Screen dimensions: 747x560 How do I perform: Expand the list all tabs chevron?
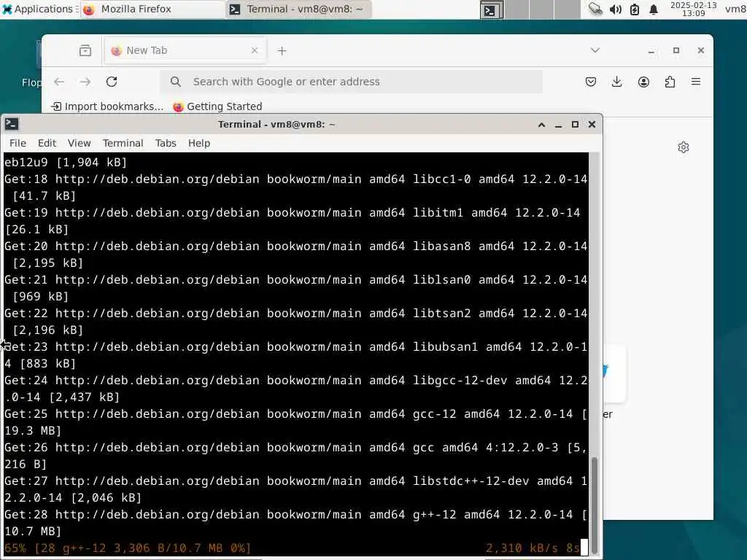click(x=595, y=50)
